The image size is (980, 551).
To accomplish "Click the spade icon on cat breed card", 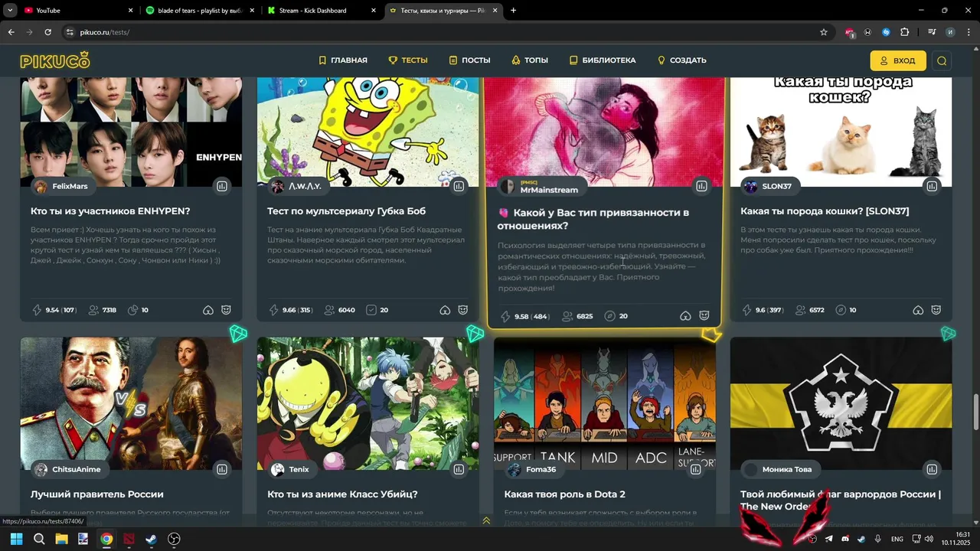I will pyautogui.click(x=918, y=310).
